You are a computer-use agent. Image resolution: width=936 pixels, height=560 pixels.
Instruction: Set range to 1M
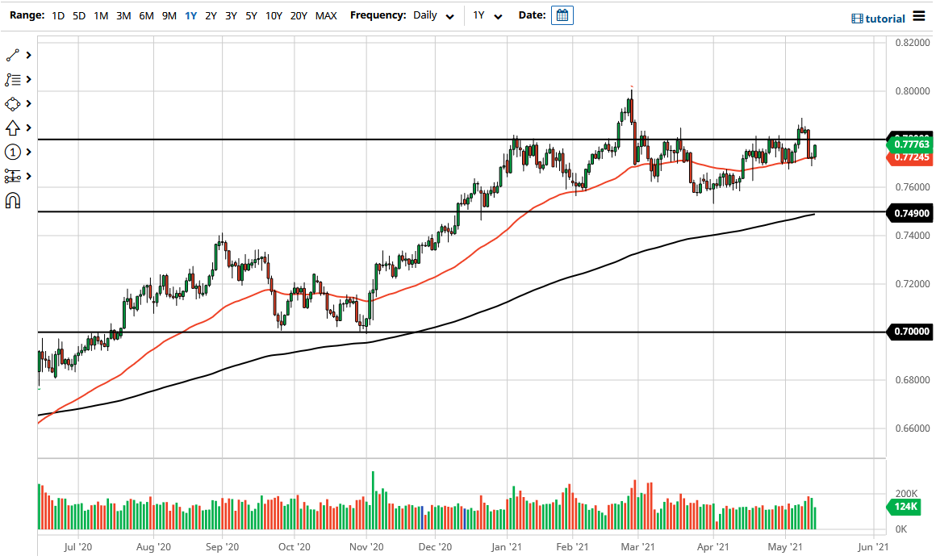(x=101, y=15)
